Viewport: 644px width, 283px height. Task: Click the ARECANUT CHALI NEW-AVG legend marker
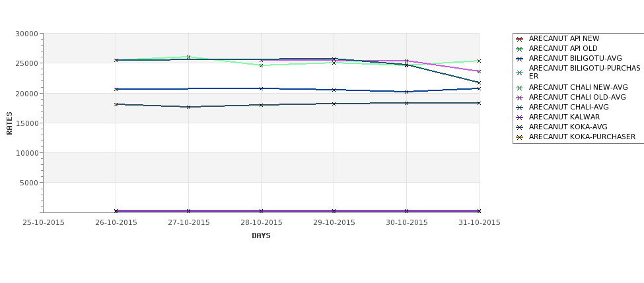[x=520, y=88]
